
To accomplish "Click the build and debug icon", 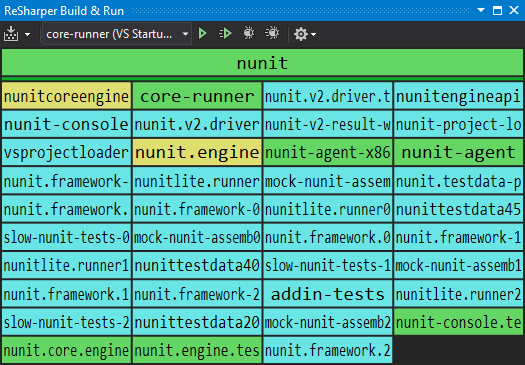I will pos(272,33).
